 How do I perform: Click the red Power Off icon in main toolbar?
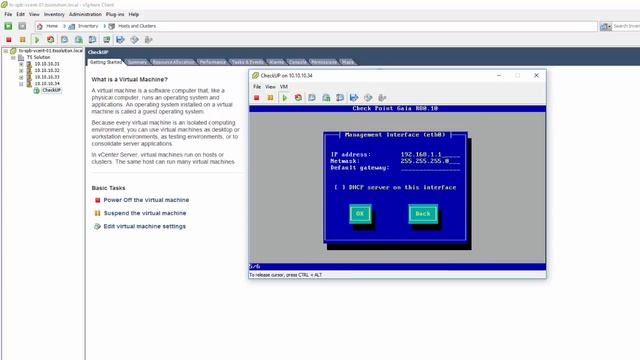coord(9,40)
